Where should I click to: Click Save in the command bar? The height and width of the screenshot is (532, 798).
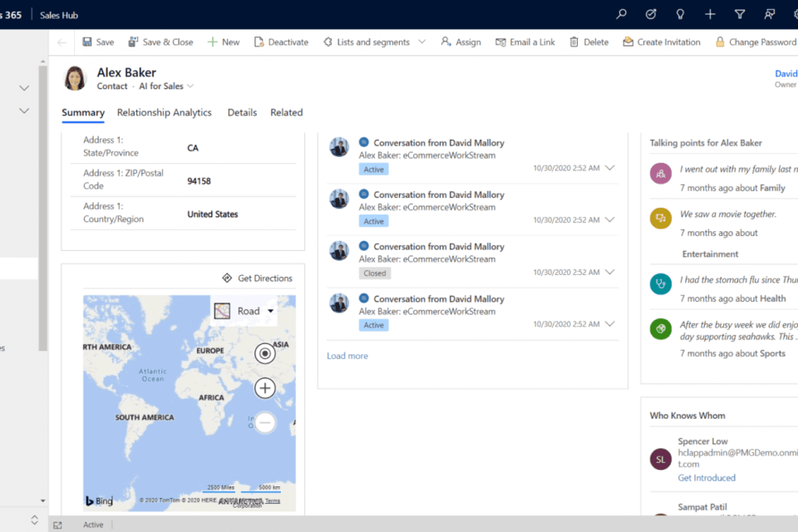[x=98, y=42]
